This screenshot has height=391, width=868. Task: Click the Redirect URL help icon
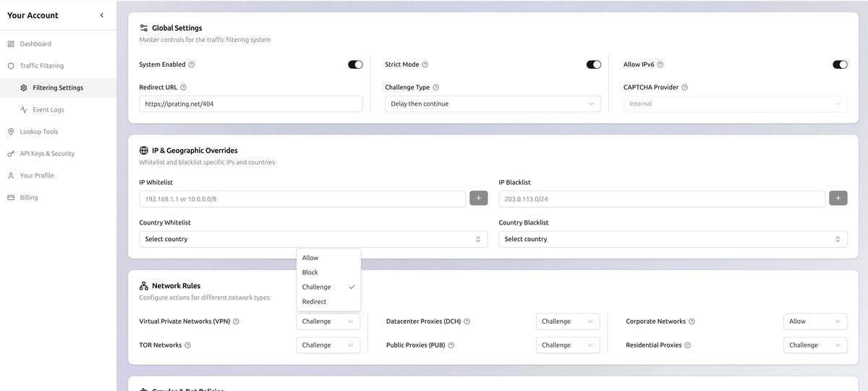183,88
